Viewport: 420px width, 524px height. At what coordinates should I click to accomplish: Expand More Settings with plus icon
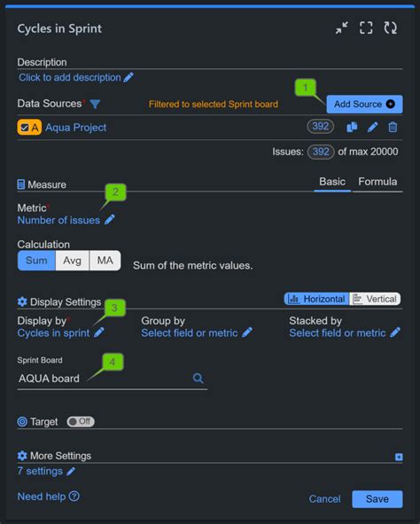point(399,457)
